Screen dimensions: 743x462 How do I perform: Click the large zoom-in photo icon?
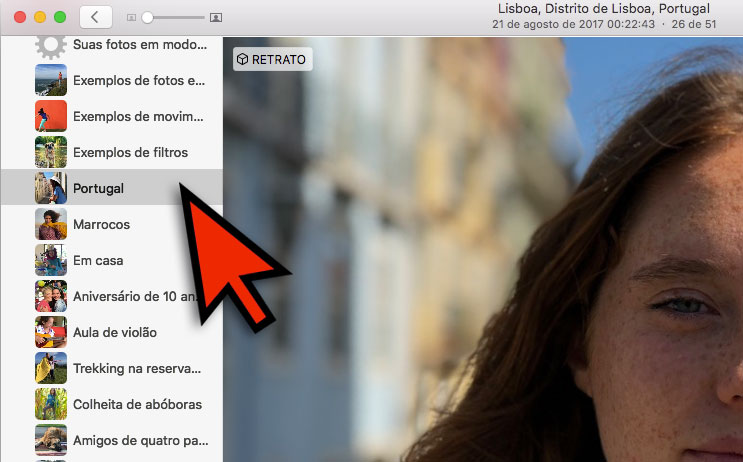pos(216,18)
